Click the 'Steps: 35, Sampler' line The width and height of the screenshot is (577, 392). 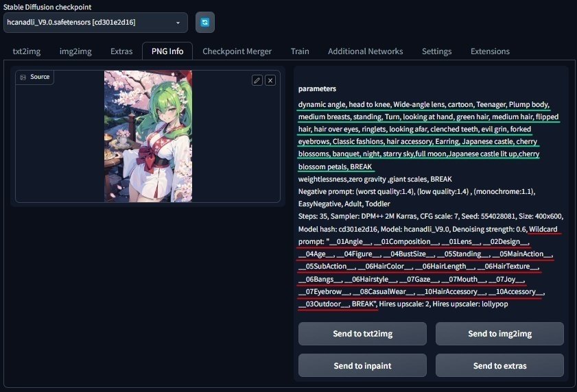click(x=430, y=217)
